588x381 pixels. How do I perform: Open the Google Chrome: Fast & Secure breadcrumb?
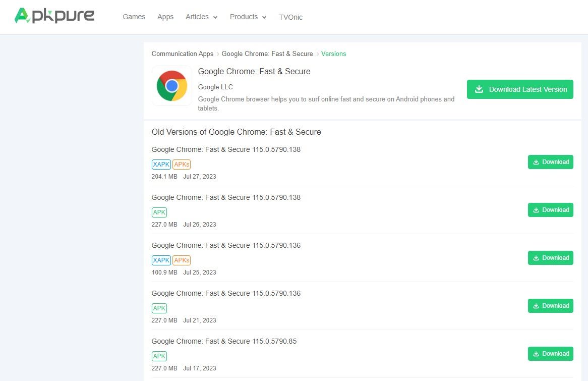[x=267, y=53]
